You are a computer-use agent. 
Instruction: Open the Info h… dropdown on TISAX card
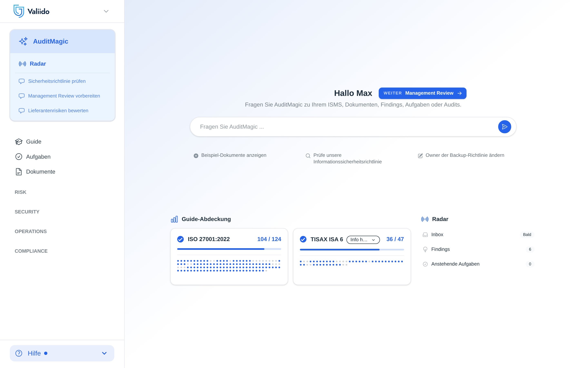pos(363,240)
